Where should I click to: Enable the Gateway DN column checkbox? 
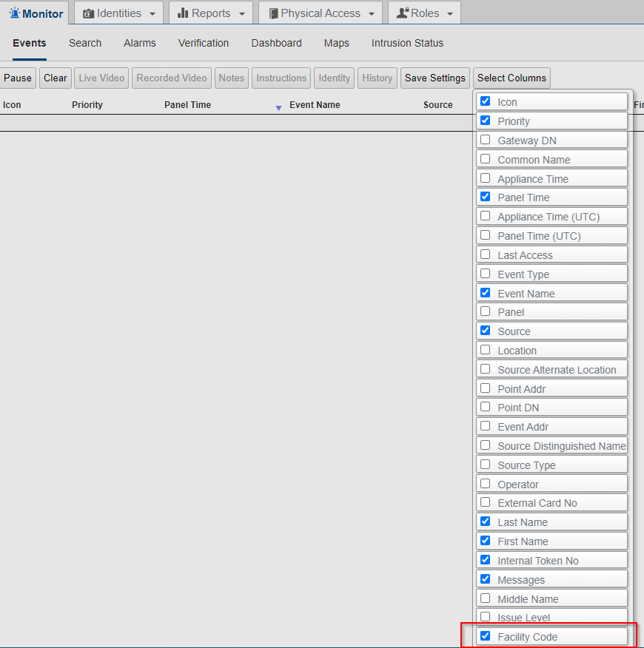(486, 139)
